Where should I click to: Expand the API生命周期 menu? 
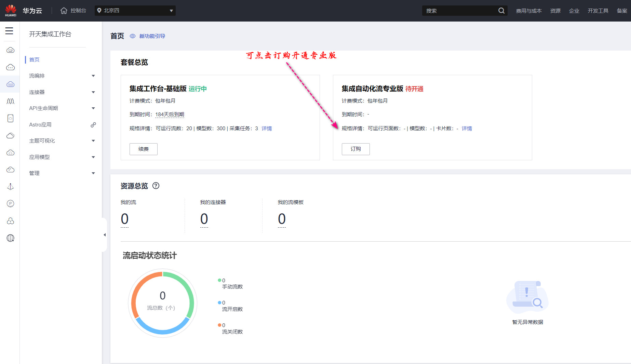93,108
